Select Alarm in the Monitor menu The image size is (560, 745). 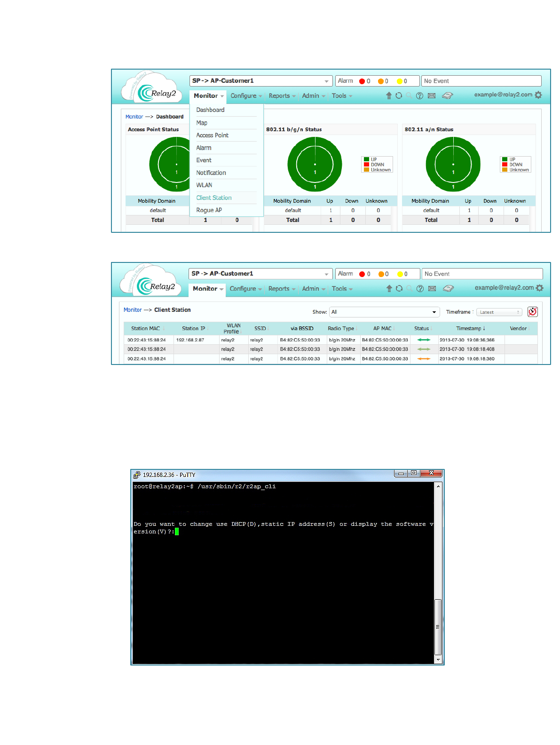click(204, 148)
